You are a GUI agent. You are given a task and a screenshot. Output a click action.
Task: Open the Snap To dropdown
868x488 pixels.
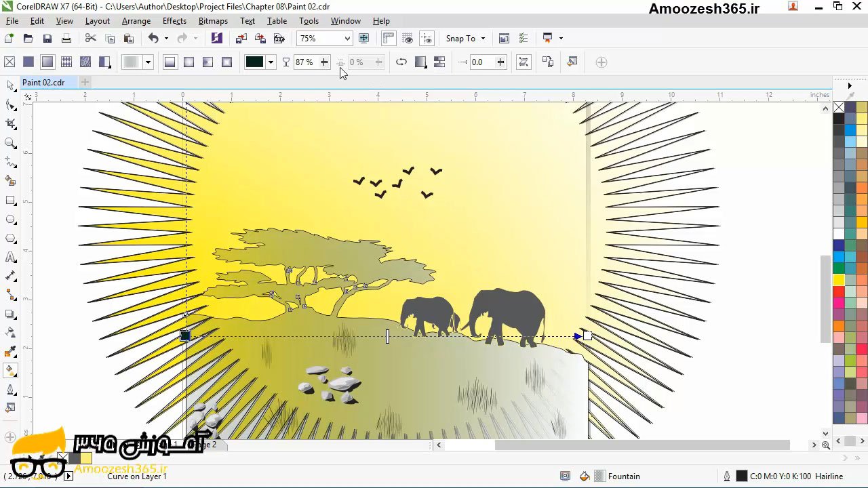(x=466, y=39)
